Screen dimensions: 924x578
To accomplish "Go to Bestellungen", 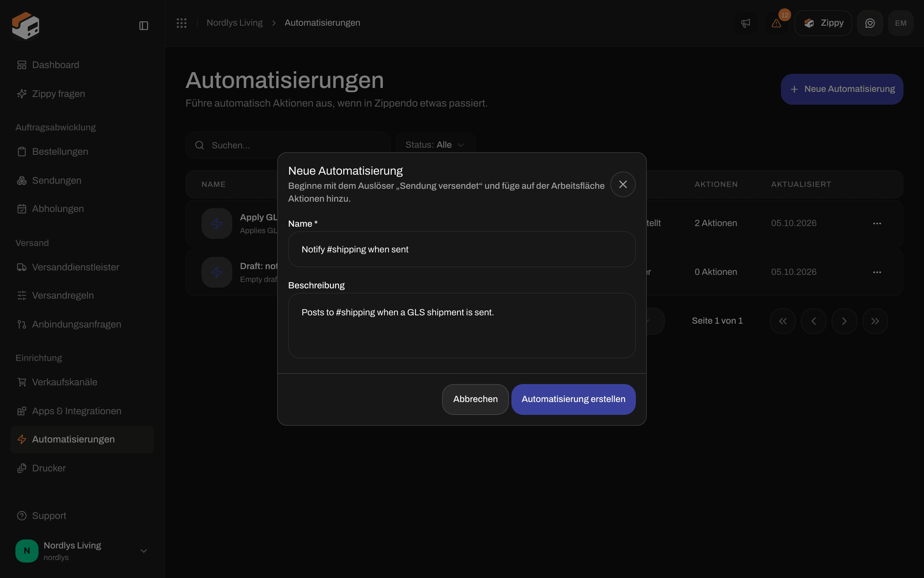I will point(82,152).
